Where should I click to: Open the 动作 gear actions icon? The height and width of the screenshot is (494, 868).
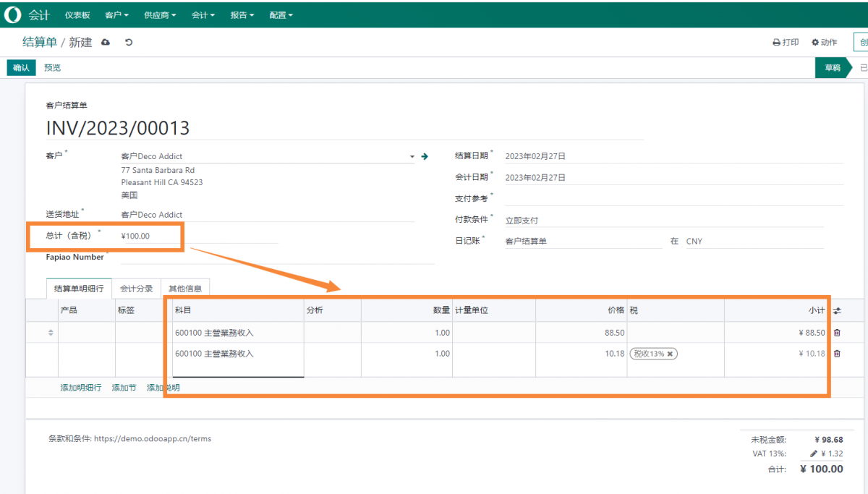tap(815, 42)
